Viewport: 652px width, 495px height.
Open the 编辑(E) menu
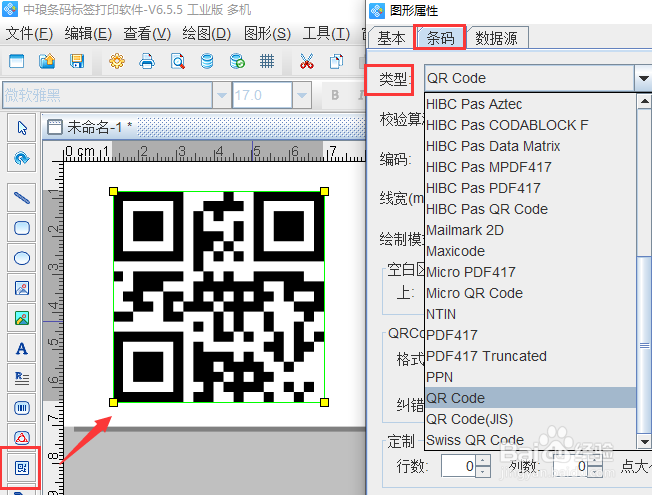click(x=88, y=34)
